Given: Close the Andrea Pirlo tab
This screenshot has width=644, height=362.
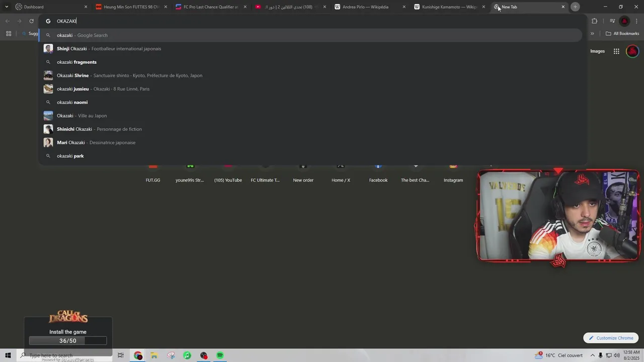Looking at the screenshot, I should click(404, 7).
